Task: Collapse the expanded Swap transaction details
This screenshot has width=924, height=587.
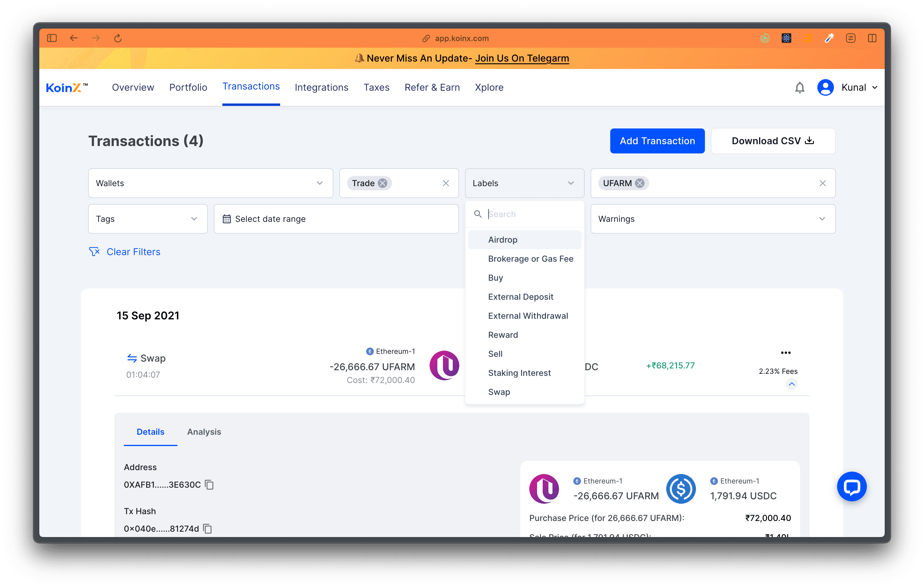Action: tap(792, 384)
